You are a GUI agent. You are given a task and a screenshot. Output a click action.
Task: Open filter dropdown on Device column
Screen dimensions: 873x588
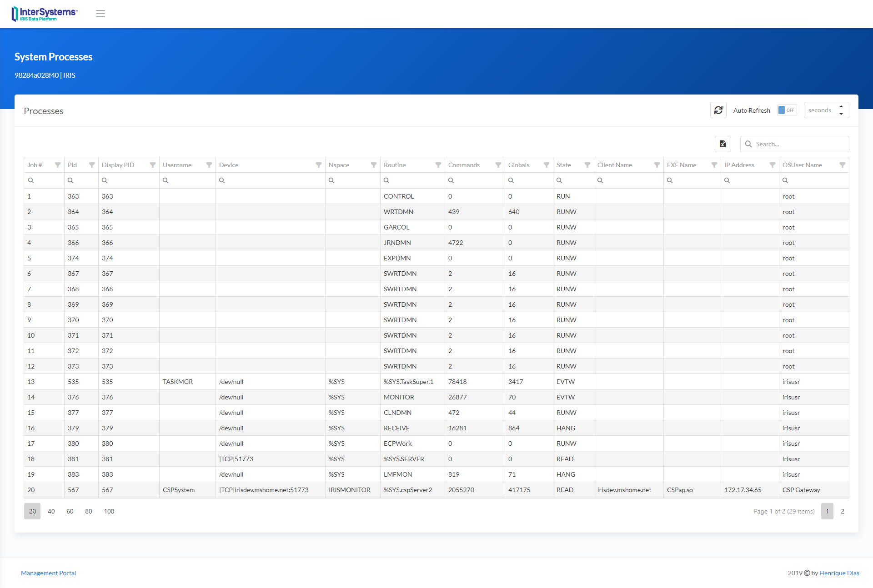tap(319, 165)
